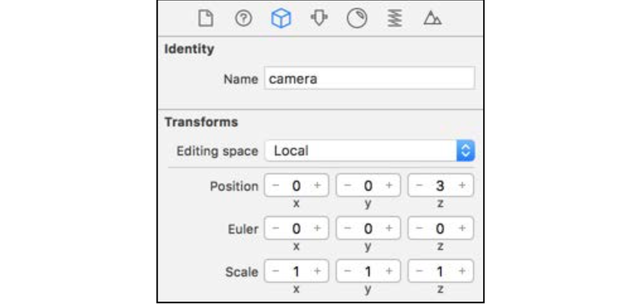Increase Position y with plus button
The height and width of the screenshot is (305, 644).
(389, 186)
